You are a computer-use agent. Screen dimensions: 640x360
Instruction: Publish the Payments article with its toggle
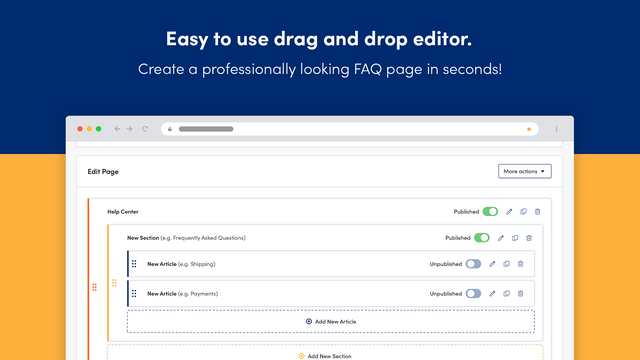(473, 293)
